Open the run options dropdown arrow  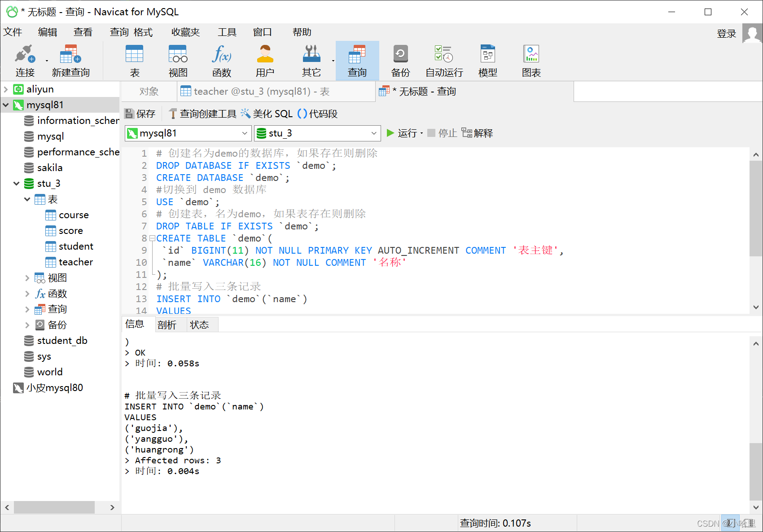point(422,133)
